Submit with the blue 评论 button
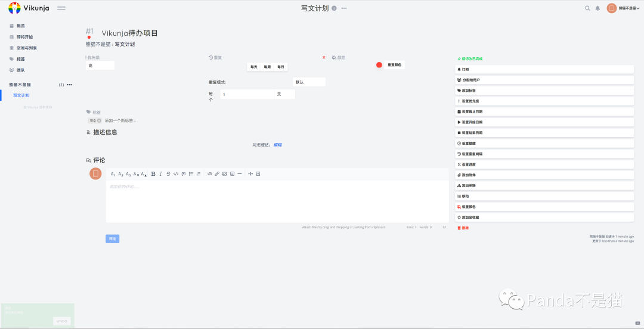 (113, 238)
